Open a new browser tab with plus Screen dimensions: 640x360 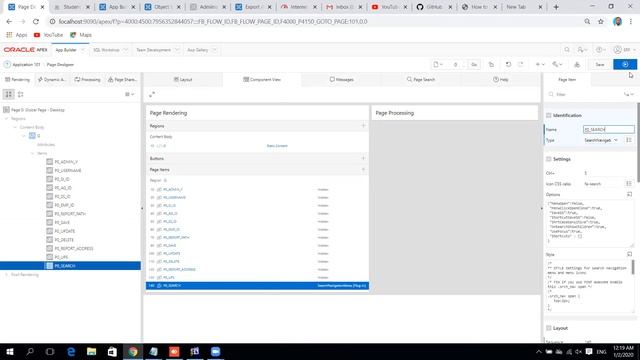(556, 7)
